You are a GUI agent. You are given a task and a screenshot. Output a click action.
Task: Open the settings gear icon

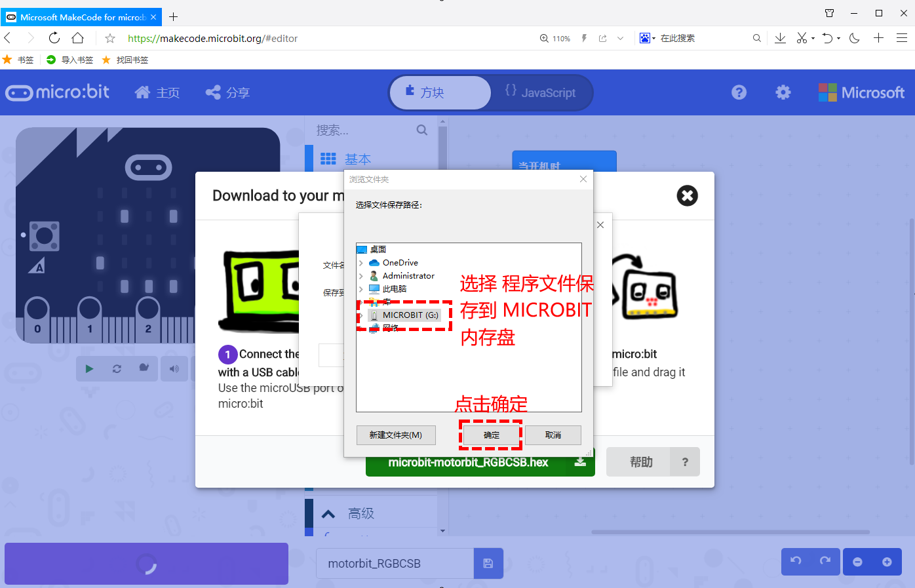[783, 92]
